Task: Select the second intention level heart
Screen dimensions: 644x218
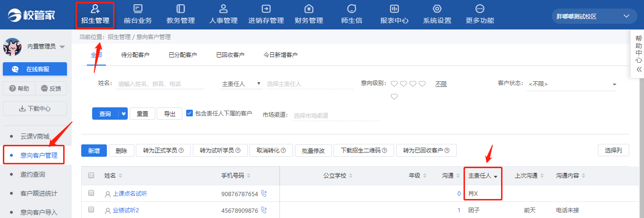Action: pos(403,84)
